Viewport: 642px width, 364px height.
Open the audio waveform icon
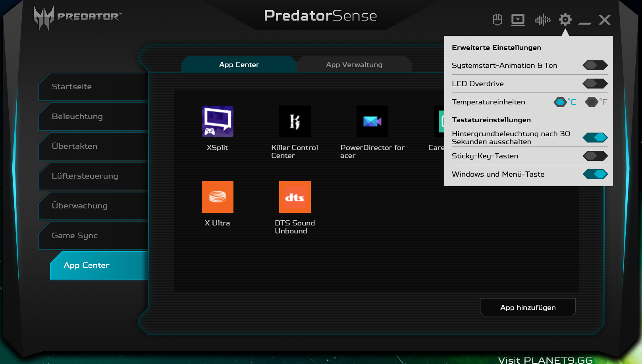[x=542, y=19]
